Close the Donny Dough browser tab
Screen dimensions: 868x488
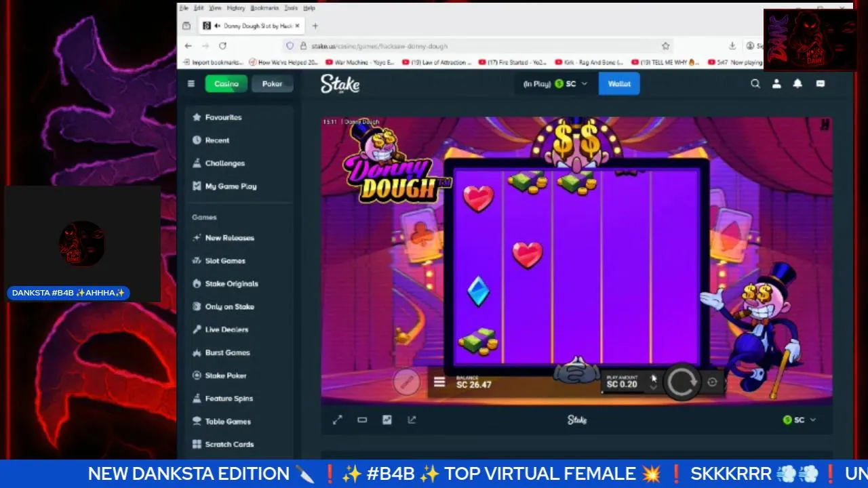(x=297, y=26)
